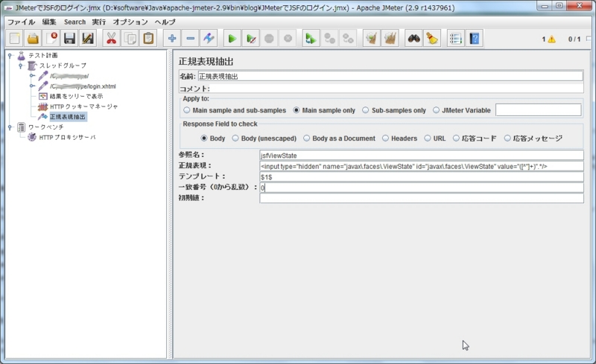Open the Function helper list icon
Screen dimensions: 596x364
pos(455,39)
